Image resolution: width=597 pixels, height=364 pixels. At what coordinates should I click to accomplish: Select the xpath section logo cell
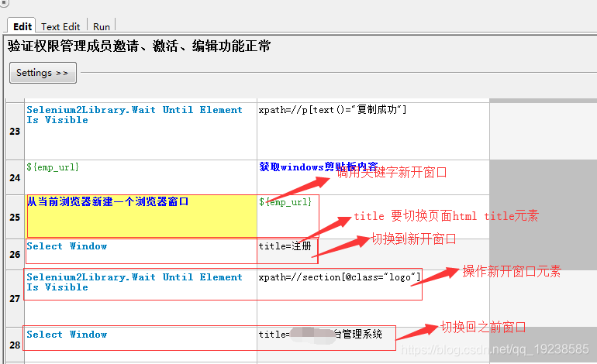coord(373,299)
